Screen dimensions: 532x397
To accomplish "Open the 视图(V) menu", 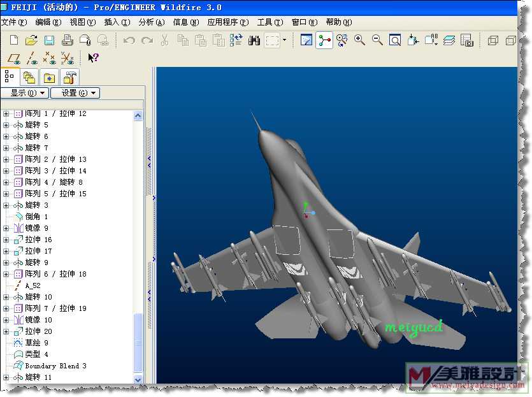I will pos(83,22).
